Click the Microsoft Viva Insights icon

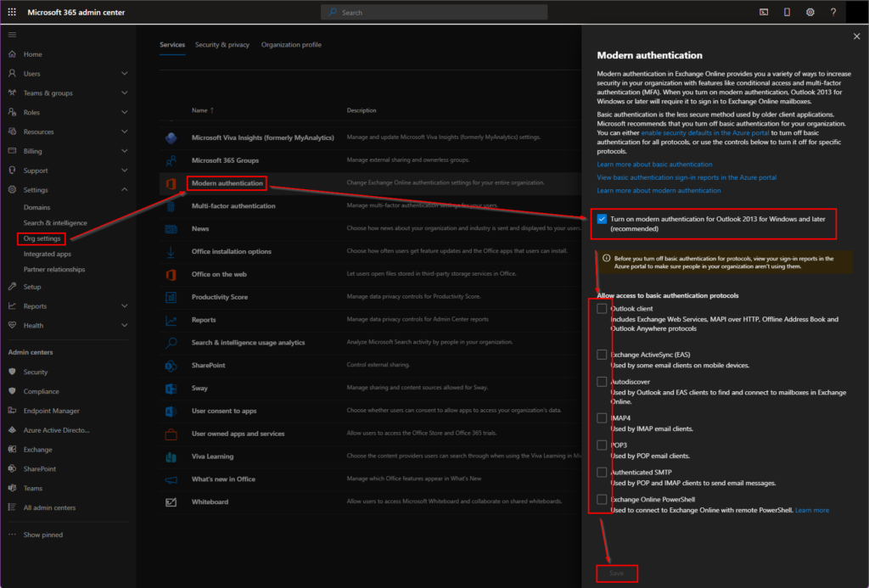pyautogui.click(x=171, y=137)
